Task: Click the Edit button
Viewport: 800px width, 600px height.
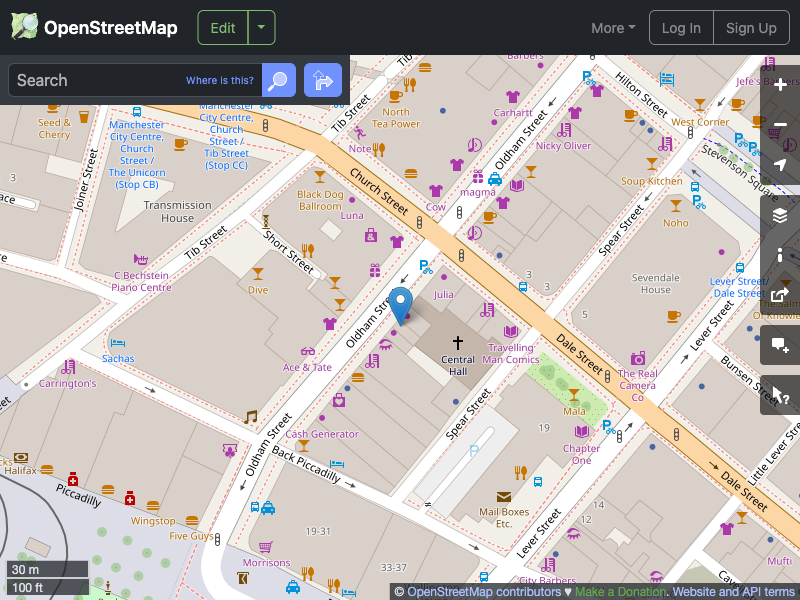Action: (x=222, y=27)
